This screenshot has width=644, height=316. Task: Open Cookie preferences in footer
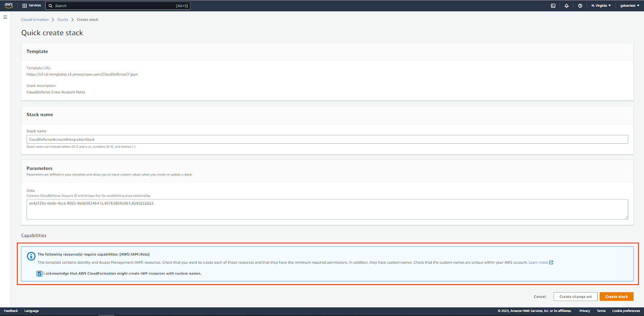[626, 311]
